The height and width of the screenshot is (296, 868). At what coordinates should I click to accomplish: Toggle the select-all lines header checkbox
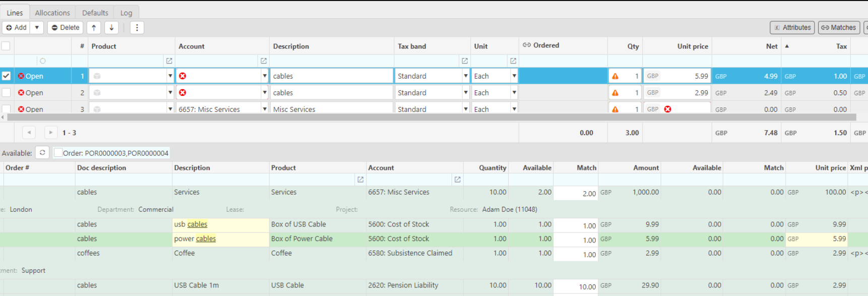coord(6,46)
